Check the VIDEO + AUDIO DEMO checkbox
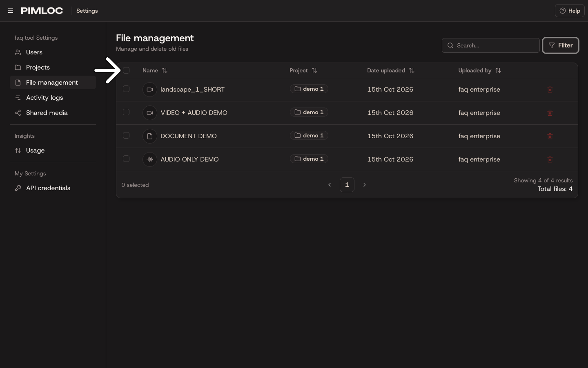The height and width of the screenshot is (368, 588). pos(126,112)
